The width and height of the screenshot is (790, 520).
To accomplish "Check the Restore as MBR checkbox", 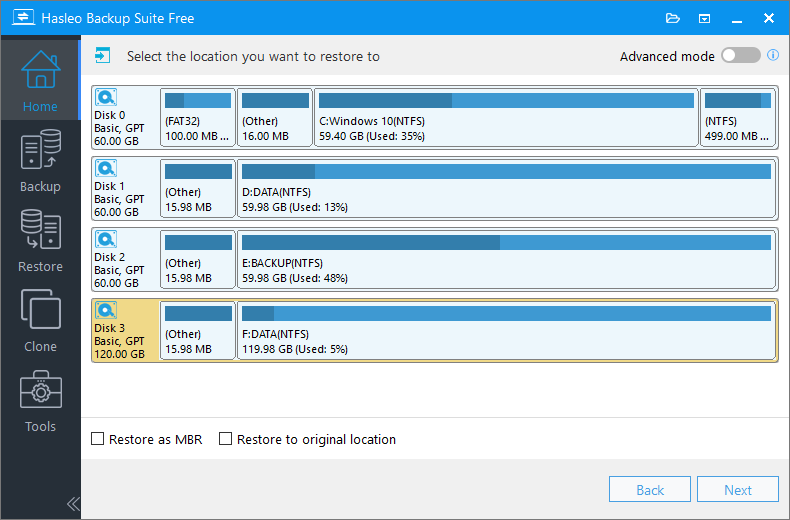I will (98, 439).
